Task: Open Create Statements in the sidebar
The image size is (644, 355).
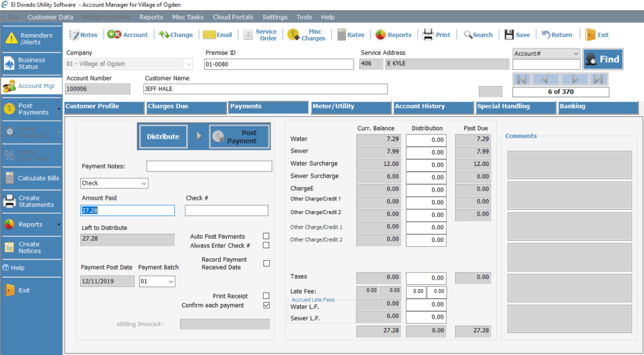Action: [31, 201]
